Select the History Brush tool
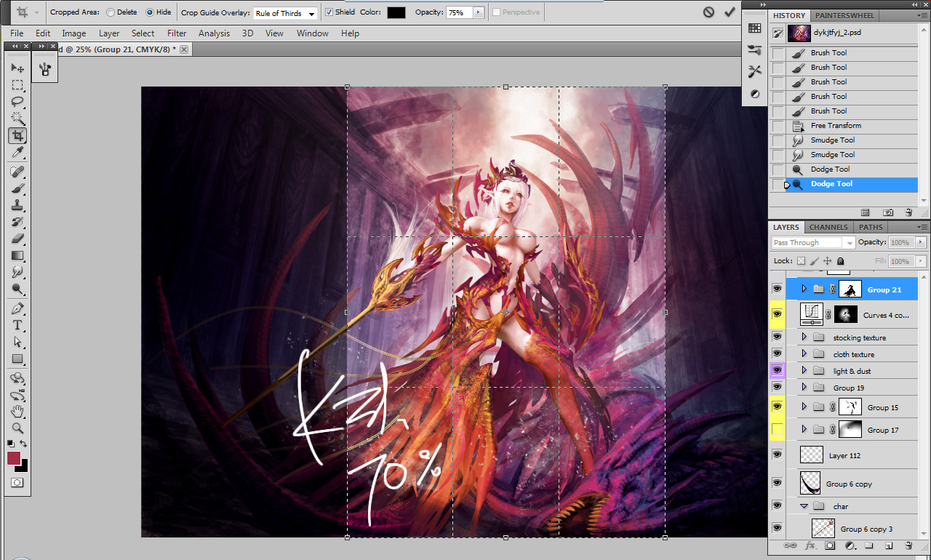Image resolution: width=931 pixels, height=560 pixels. [x=17, y=222]
